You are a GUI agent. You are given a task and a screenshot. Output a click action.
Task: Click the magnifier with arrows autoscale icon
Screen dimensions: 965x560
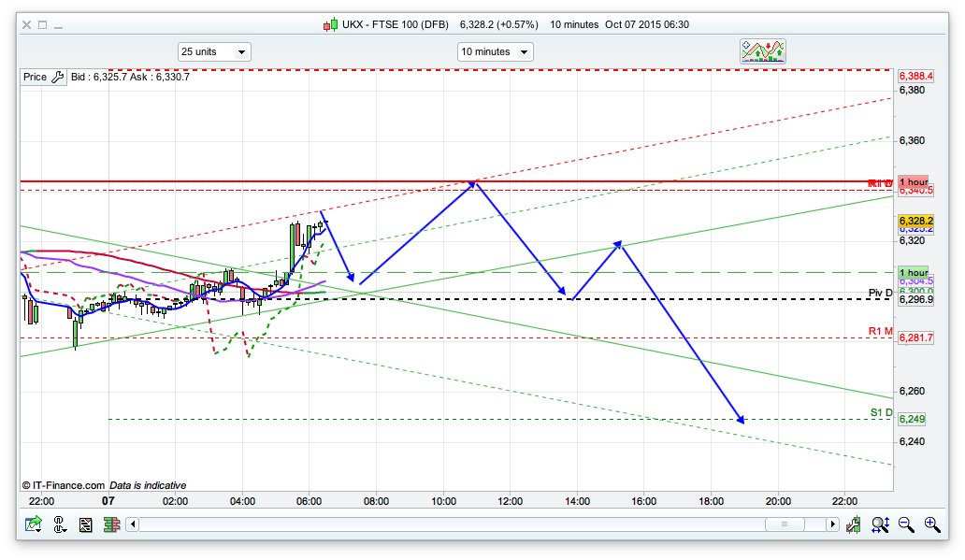[880, 525]
